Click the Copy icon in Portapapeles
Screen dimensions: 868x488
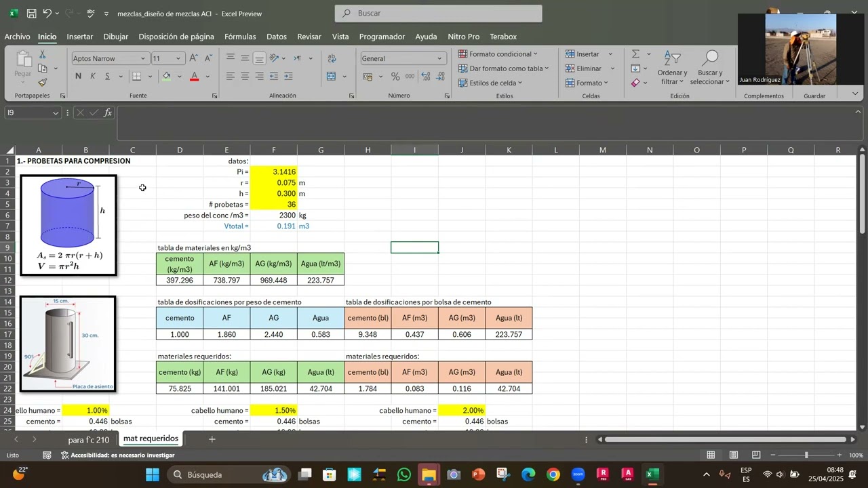click(42, 68)
